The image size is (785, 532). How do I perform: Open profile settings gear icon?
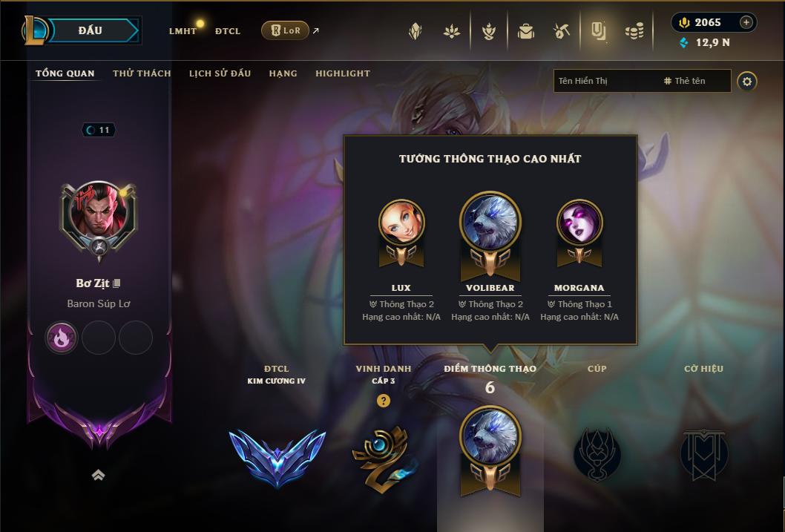pos(747,82)
